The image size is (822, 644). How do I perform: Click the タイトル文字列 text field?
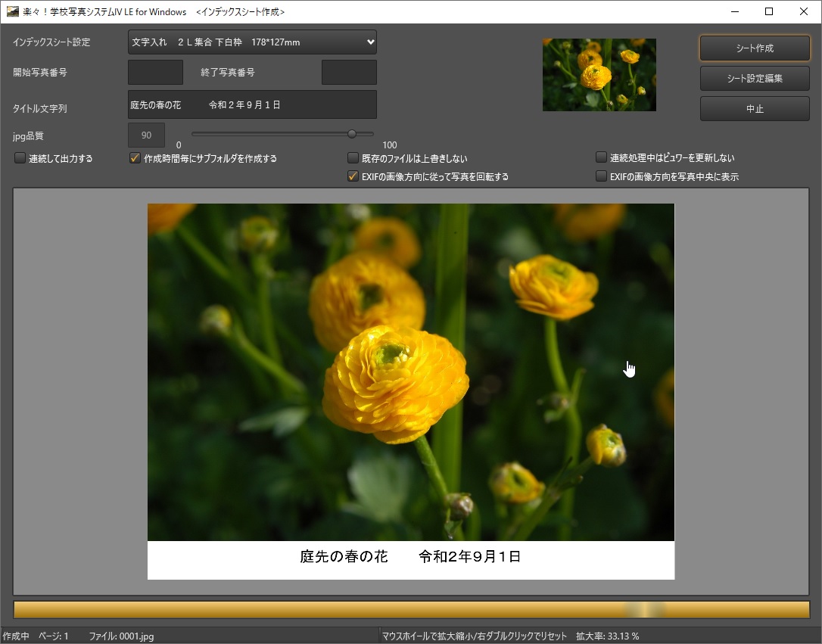[x=252, y=104]
